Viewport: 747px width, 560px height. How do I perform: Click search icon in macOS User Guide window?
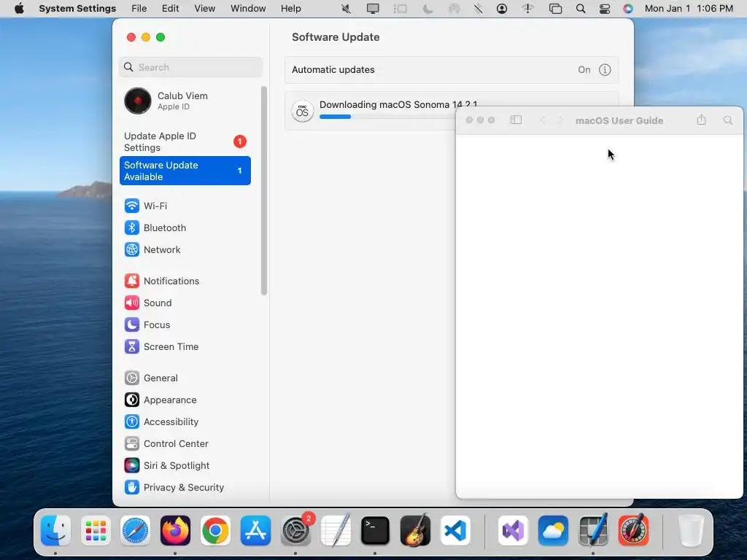click(x=728, y=120)
